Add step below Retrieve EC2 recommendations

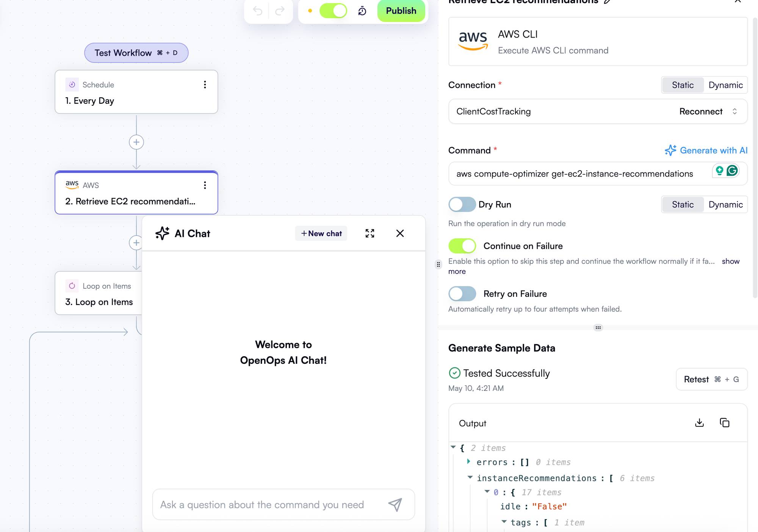tap(136, 243)
